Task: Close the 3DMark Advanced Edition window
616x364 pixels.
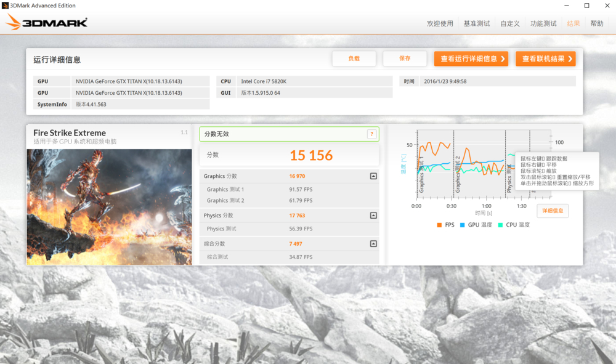Action: (607, 6)
